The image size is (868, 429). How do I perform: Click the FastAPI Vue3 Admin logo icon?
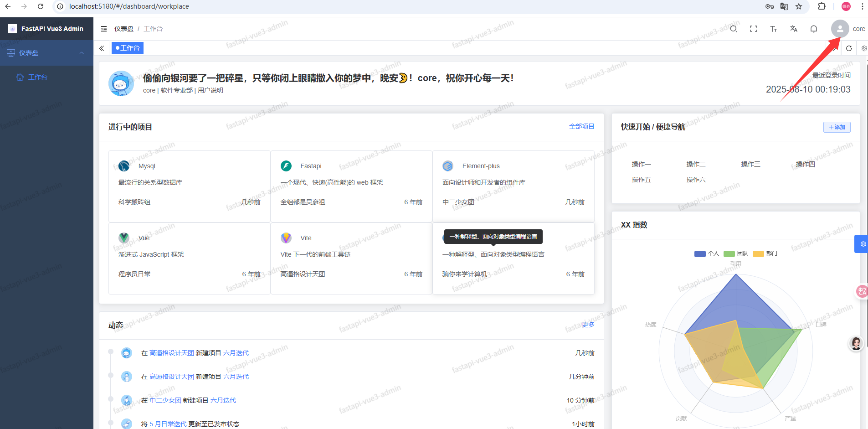(12, 29)
